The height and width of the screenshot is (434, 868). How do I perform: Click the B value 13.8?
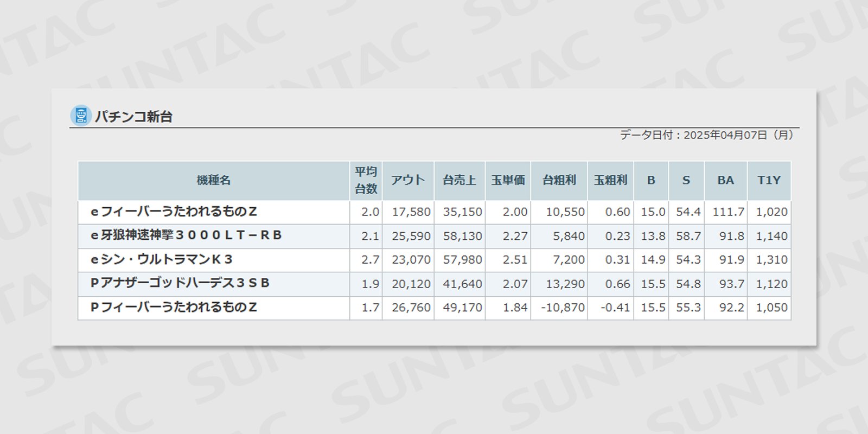tap(653, 236)
